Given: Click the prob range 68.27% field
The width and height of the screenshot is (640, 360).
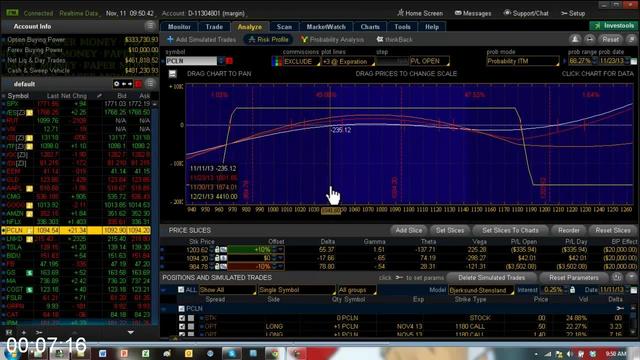Looking at the screenshot, I should (x=580, y=61).
